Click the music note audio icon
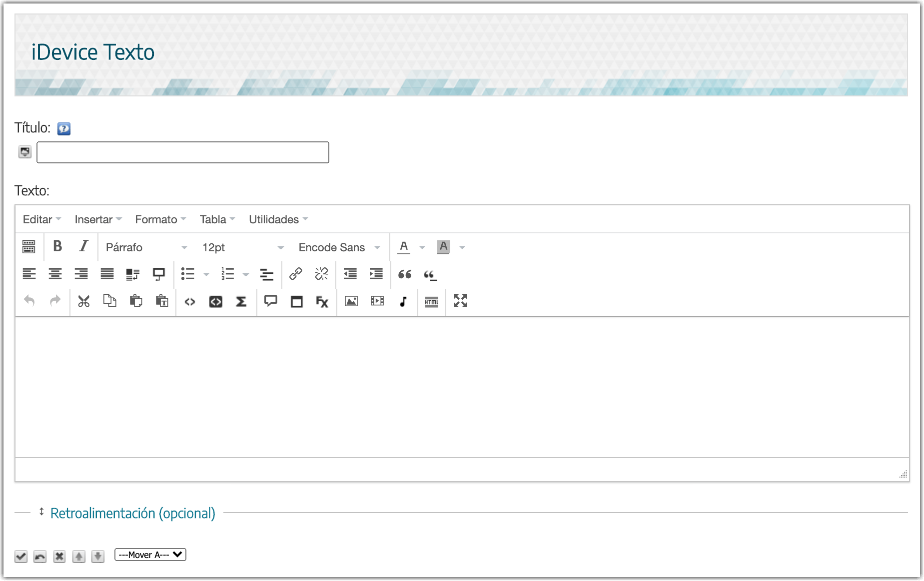Viewport: 924px width, 581px height. 403,301
